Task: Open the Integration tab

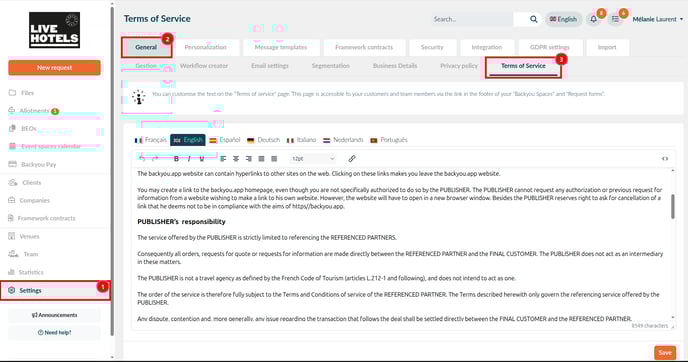Action: (487, 47)
